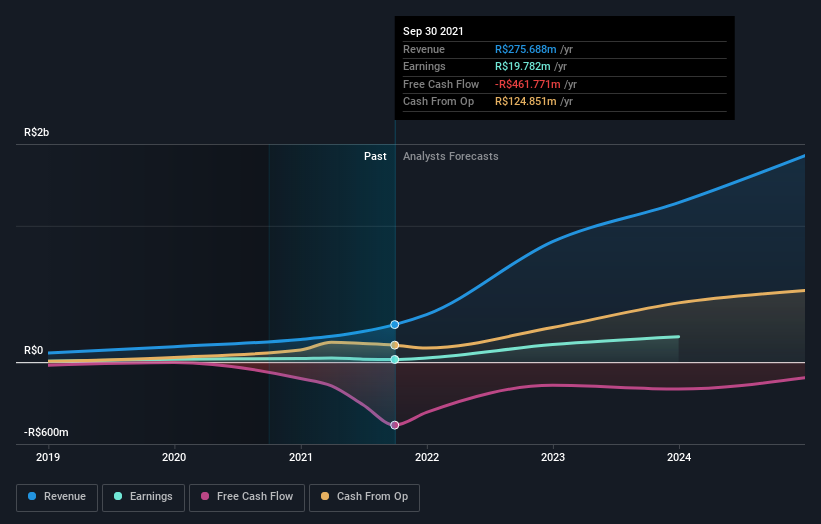Click the -R$600m y-axis label
Image resolution: width=821 pixels, height=524 pixels.
[x=46, y=432]
